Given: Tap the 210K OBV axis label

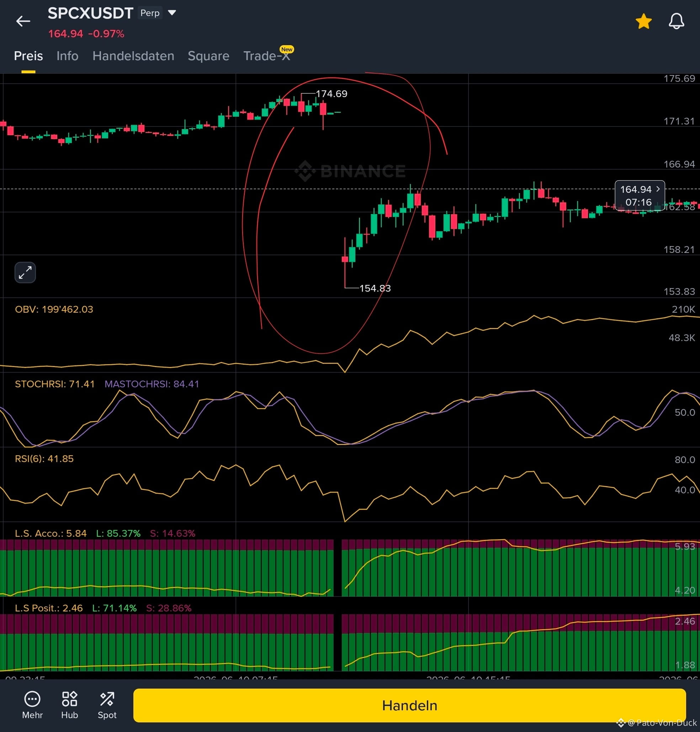Looking at the screenshot, I should 683,309.
